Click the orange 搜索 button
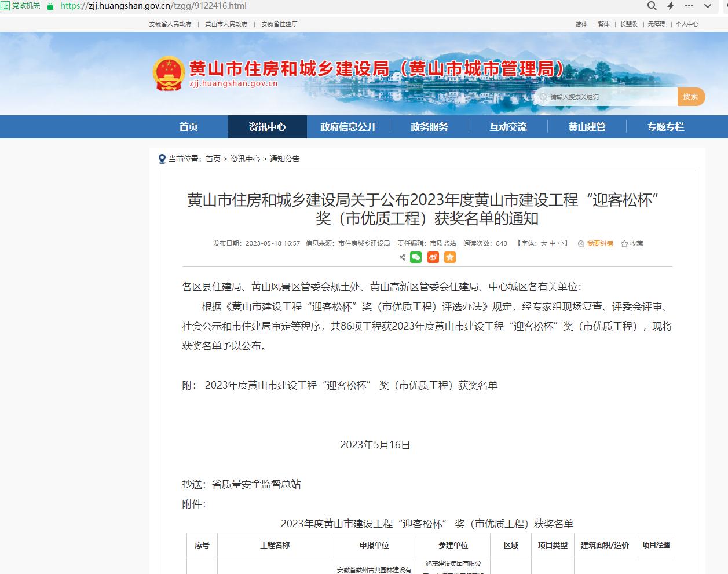 [x=690, y=97]
